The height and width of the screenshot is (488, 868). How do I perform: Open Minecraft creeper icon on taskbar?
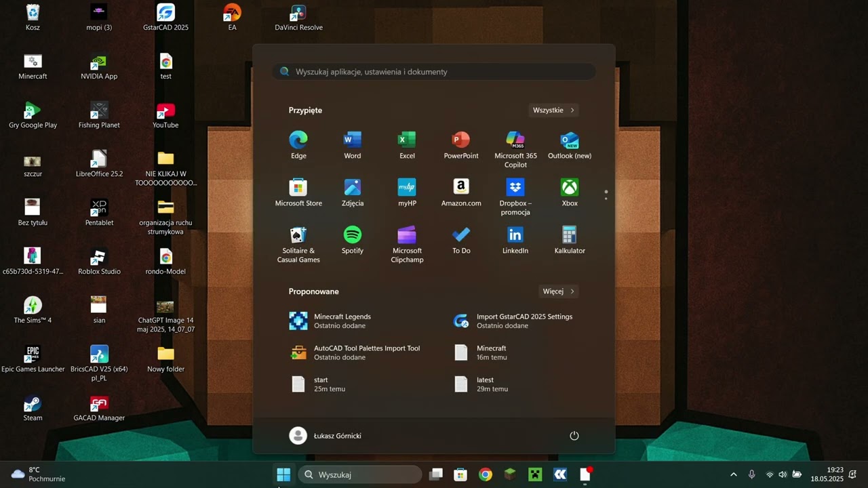535,474
